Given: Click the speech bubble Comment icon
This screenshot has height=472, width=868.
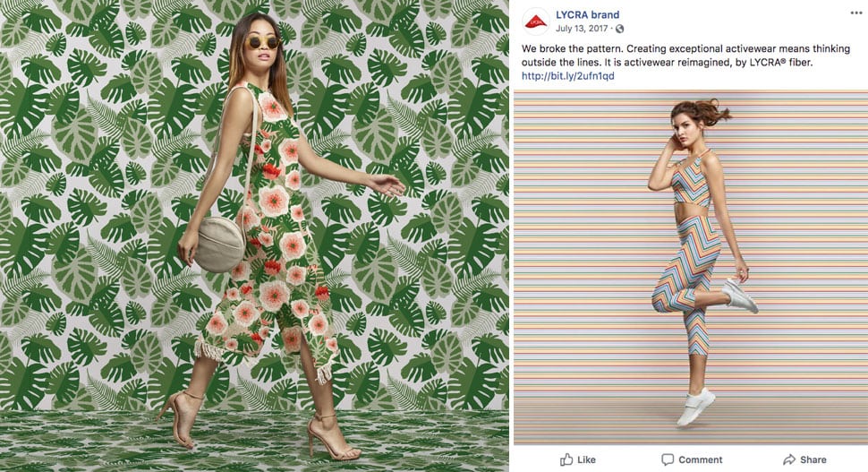Looking at the screenshot, I should [x=667, y=459].
